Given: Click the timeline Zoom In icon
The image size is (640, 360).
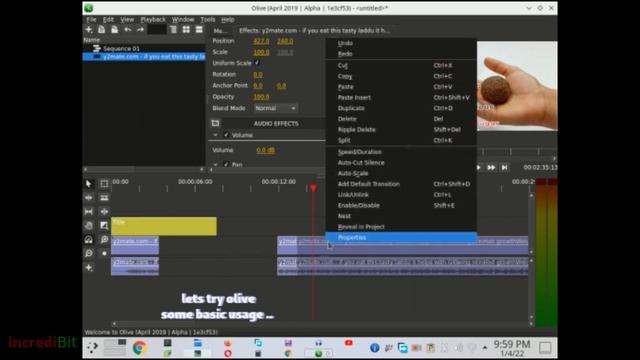Looking at the screenshot, I should [x=104, y=240].
